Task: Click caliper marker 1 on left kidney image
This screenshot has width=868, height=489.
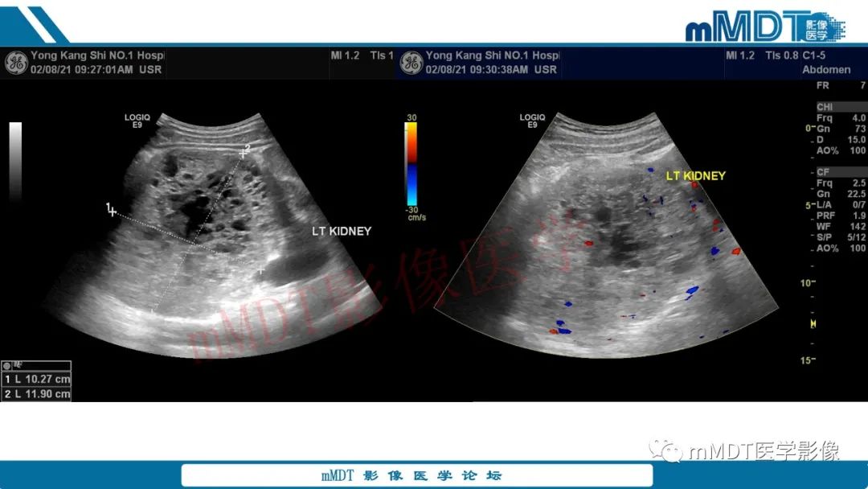Action: point(111,210)
